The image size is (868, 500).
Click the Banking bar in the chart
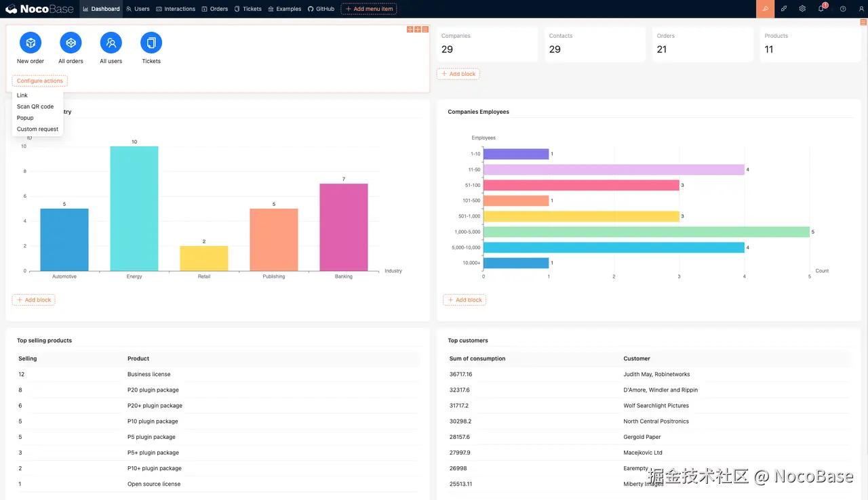click(x=344, y=227)
